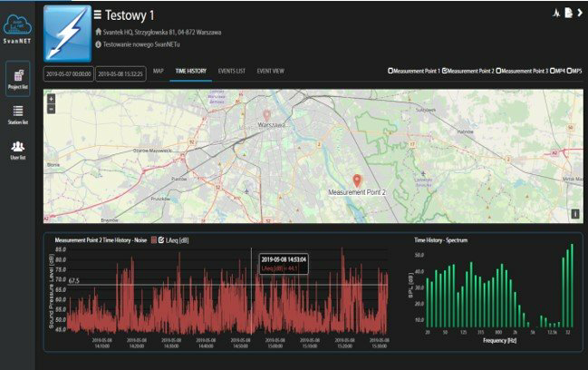This screenshot has height=370, width=588.
Task: Click the right chevron arrow at top right
Action: [580, 13]
